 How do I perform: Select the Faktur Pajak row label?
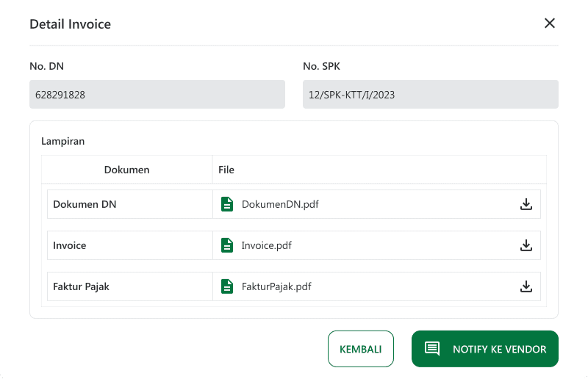tap(81, 286)
